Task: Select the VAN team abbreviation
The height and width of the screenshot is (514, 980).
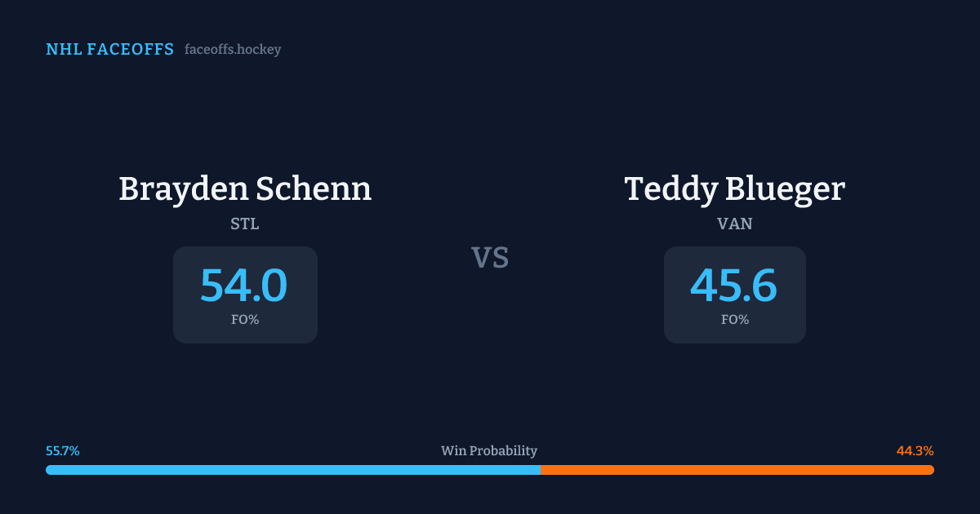Action: tap(735, 224)
